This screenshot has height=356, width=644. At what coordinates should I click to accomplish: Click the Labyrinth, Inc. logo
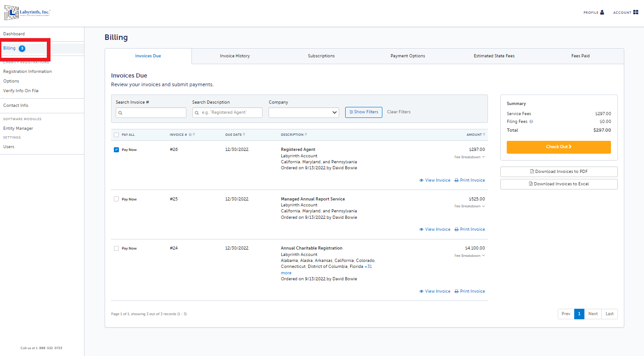[28, 13]
